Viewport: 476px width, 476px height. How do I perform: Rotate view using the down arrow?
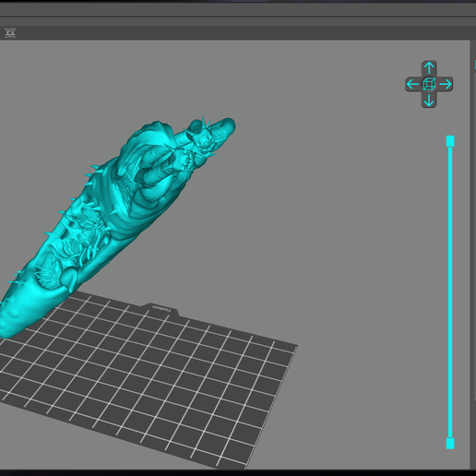429,101
